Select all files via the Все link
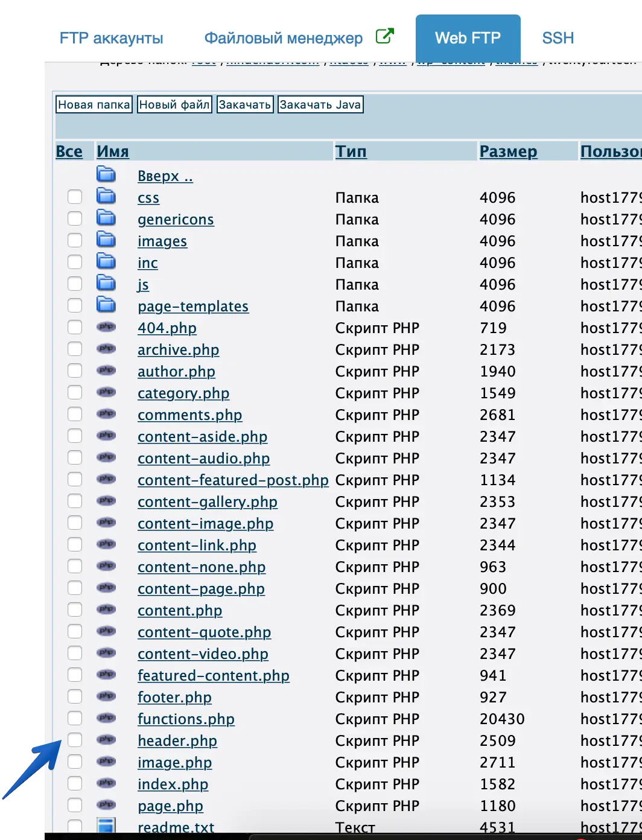Viewport: 642px width, 840px height. (x=69, y=151)
